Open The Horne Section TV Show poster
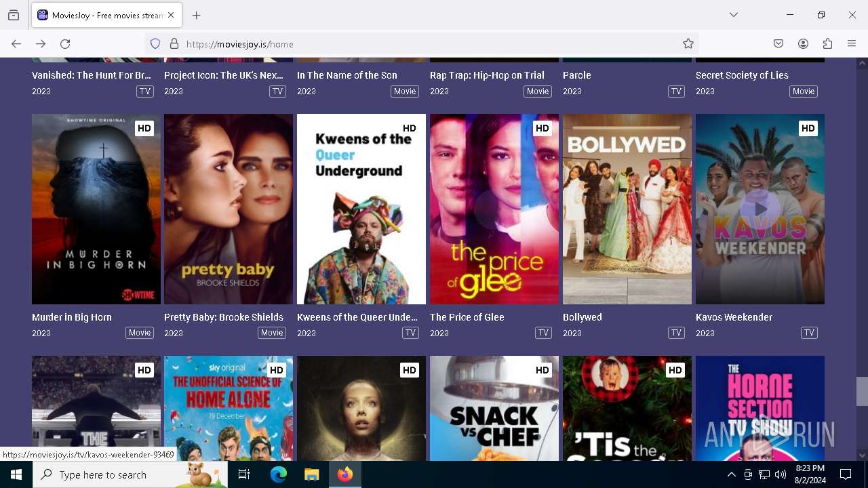This screenshot has width=868, height=488. [760, 408]
